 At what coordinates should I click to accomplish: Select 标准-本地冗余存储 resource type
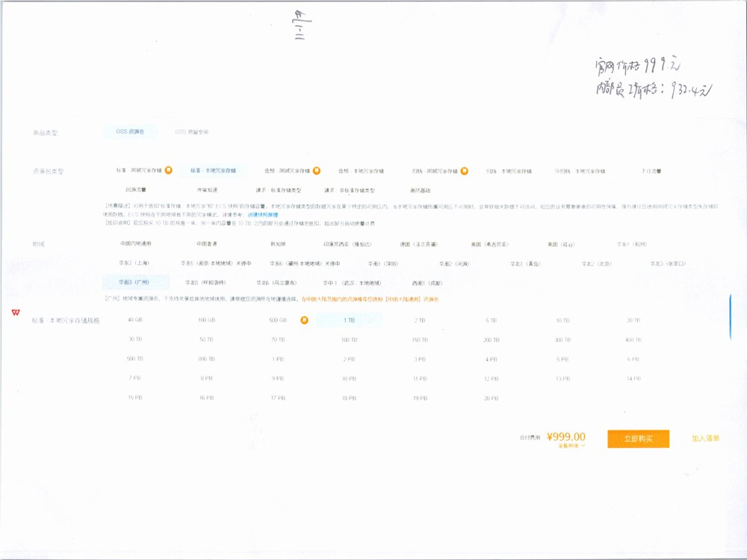tap(213, 170)
